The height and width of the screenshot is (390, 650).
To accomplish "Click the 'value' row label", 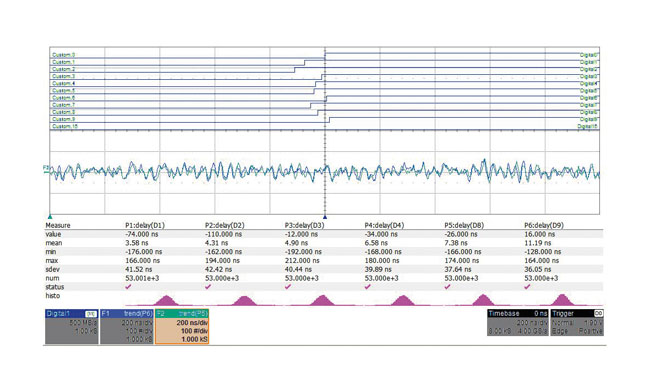I will click(x=53, y=234).
